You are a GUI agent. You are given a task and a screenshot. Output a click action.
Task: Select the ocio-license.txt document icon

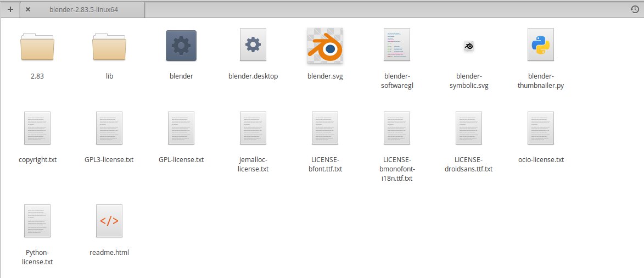[540, 128]
